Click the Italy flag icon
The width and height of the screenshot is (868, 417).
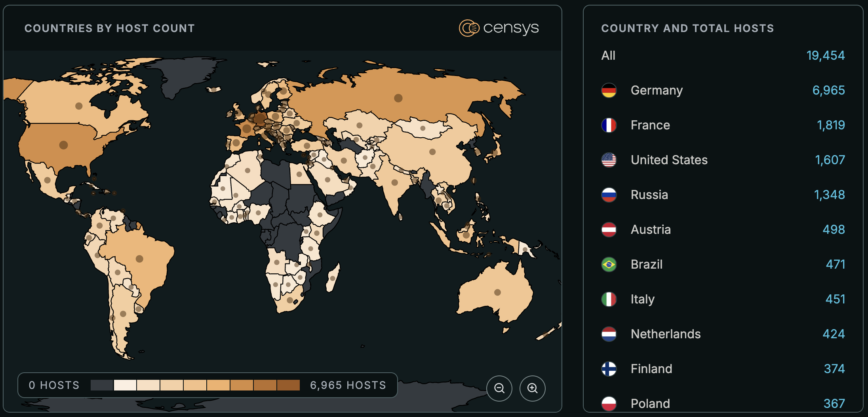point(609,299)
